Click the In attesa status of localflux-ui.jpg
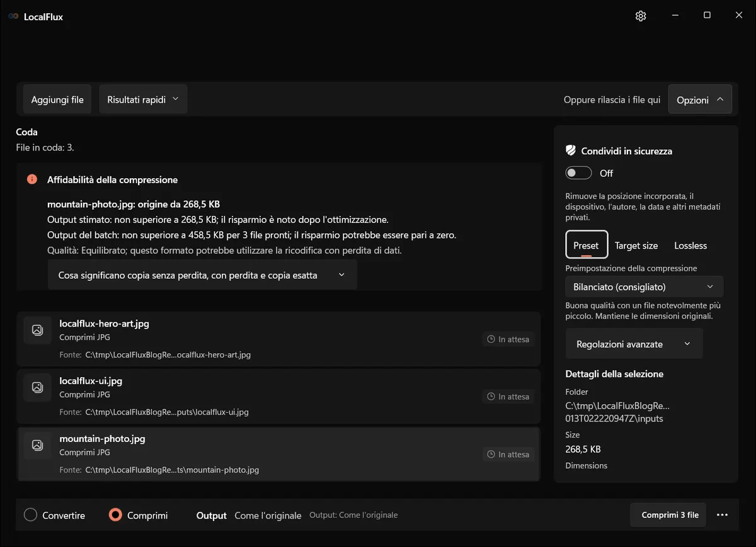The width and height of the screenshot is (756, 547). click(x=508, y=397)
